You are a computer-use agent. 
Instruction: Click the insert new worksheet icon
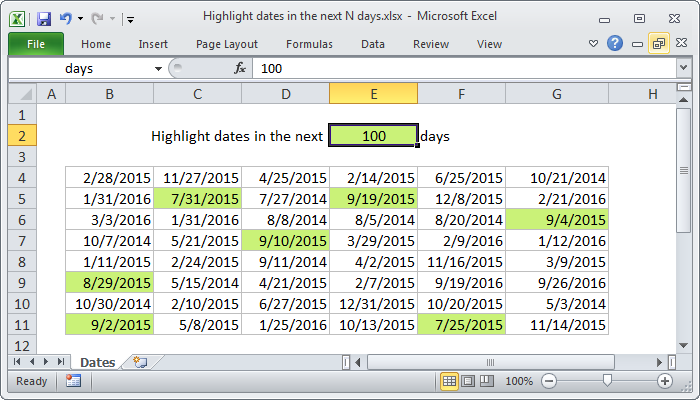click(x=139, y=362)
